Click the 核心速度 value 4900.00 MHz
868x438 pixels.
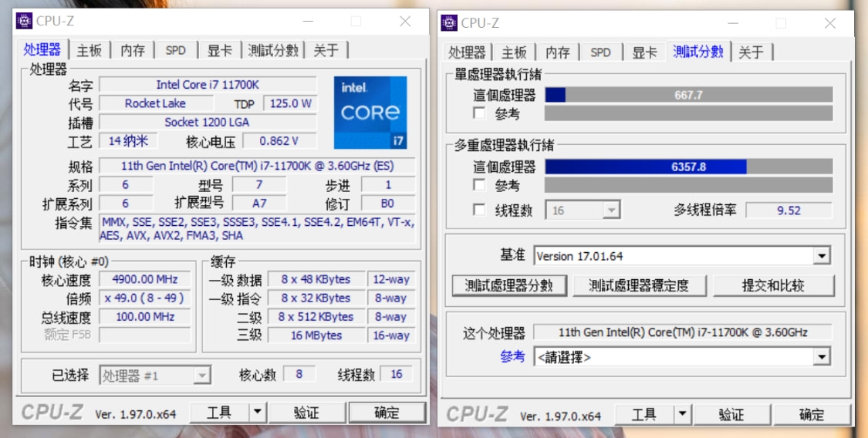click(x=145, y=279)
